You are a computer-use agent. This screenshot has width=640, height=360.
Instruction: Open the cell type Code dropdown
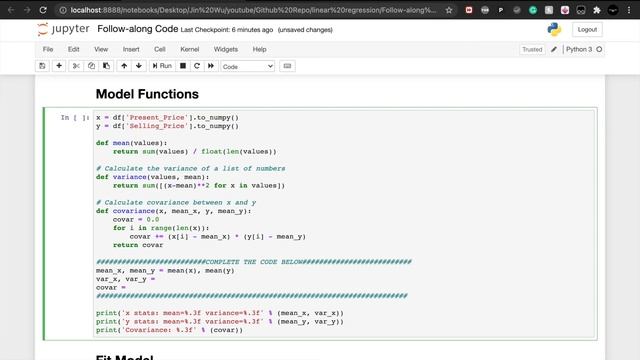247,66
